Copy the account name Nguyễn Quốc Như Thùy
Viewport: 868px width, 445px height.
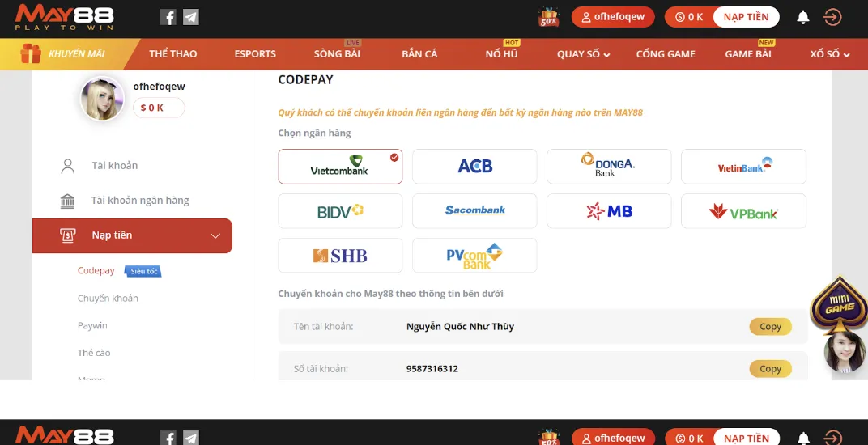pos(770,327)
